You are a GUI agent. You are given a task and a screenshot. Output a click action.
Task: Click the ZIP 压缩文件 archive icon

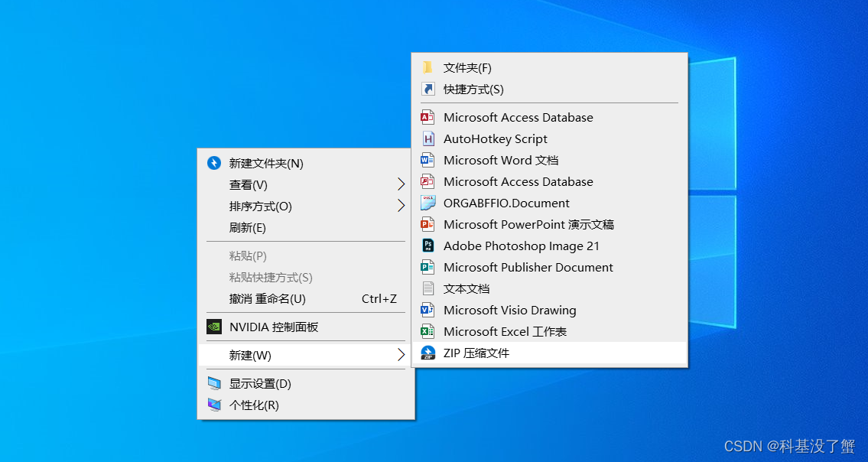[428, 353]
